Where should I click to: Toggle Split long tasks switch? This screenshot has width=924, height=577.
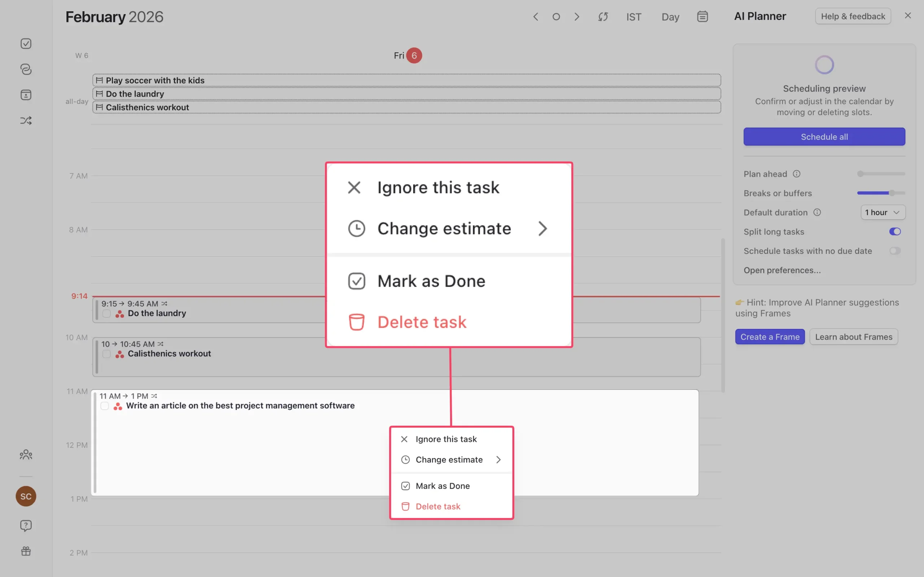coord(895,232)
